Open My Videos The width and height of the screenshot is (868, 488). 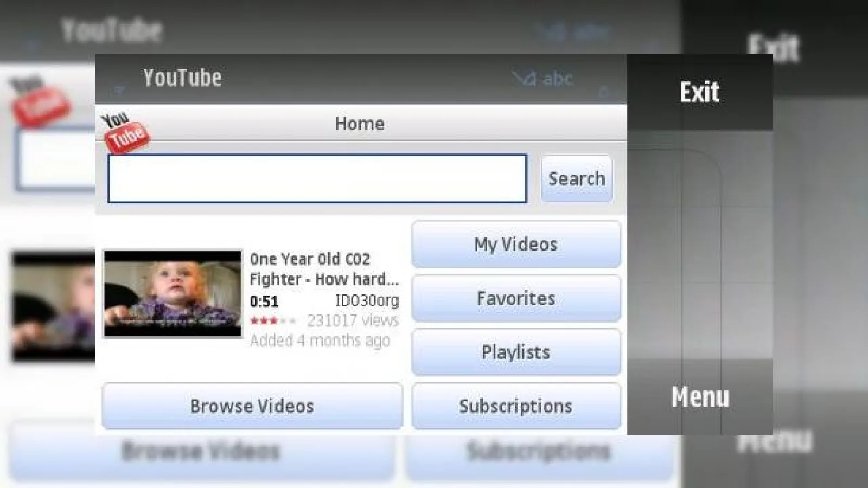tap(516, 244)
